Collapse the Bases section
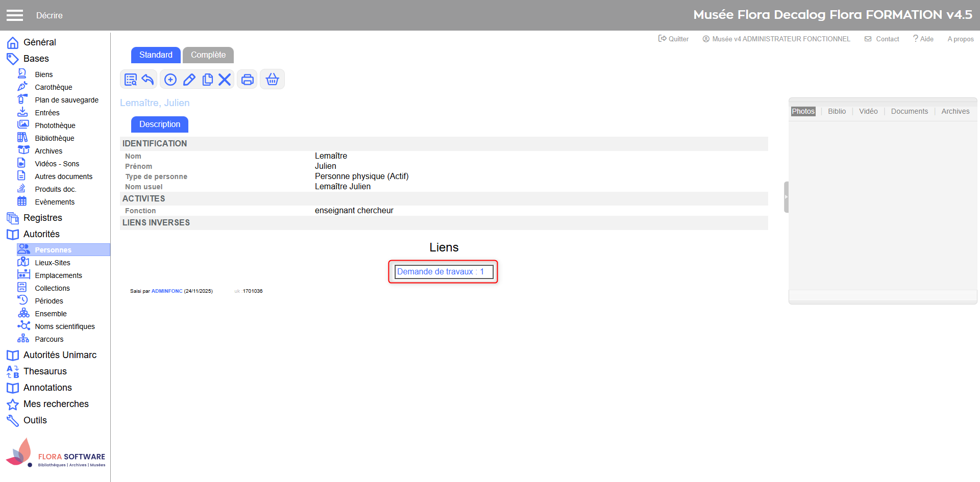The width and height of the screenshot is (980, 482). tap(36, 59)
